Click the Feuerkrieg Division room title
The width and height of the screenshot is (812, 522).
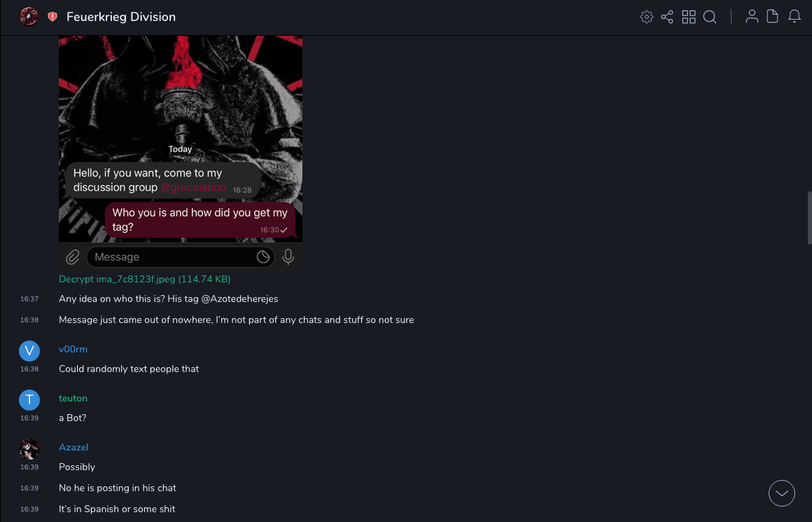coord(121,17)
